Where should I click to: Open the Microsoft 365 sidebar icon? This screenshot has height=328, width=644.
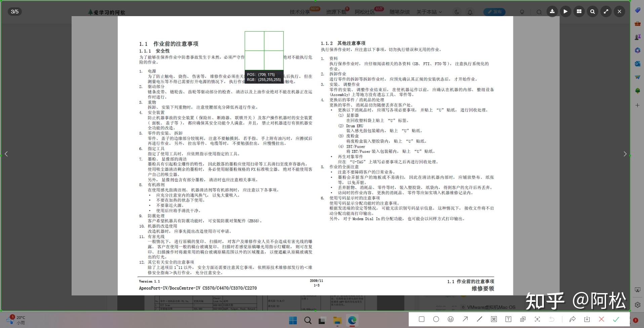(637, 50)
